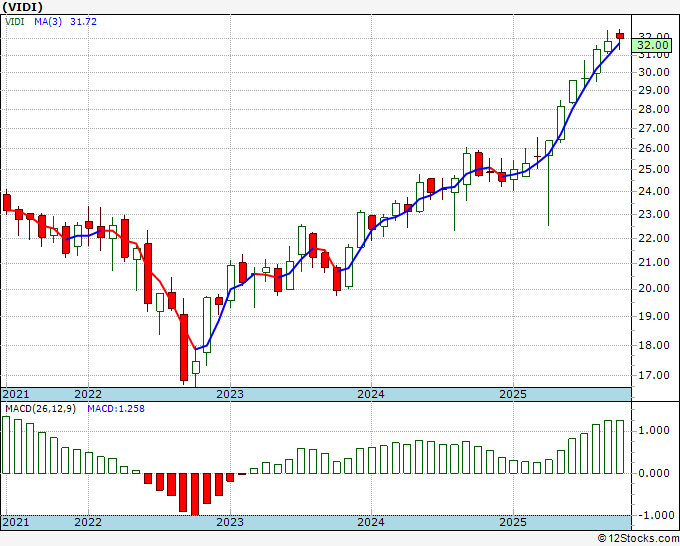Click the 17.00 price axis label
This screenshot has width=680, height=546.
pos(654,376)
